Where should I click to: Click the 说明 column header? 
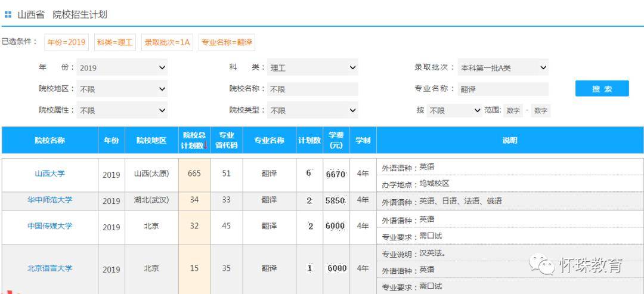(510, 140)
